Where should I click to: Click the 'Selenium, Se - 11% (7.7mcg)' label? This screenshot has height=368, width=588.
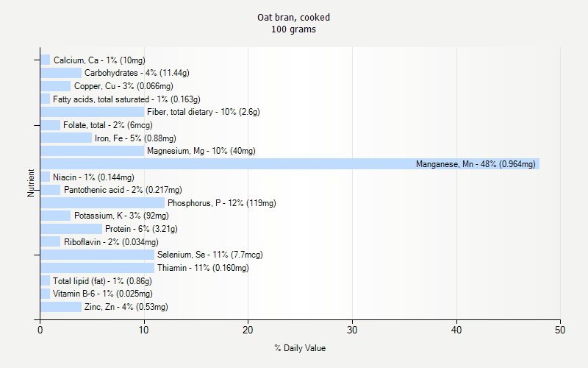coord(210,255)
